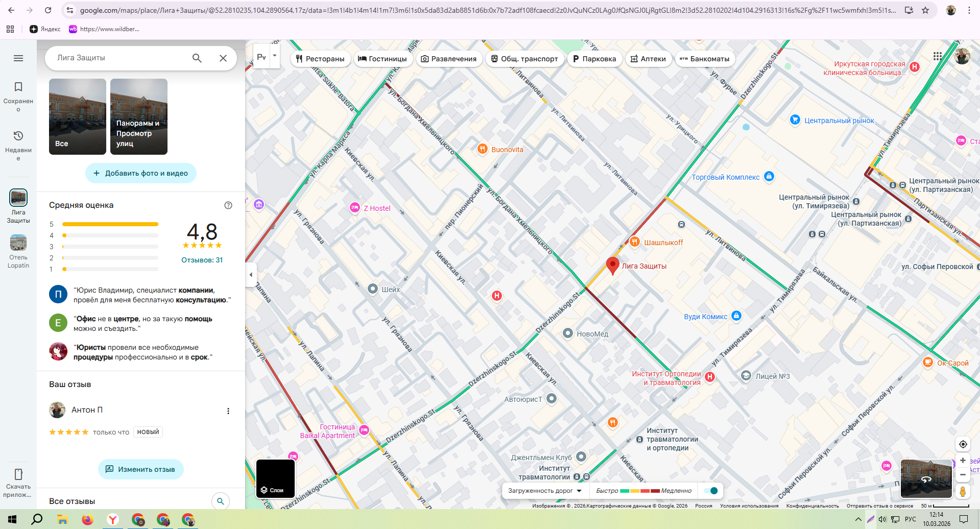Screen dimensions: 980x529
Task: Open the Windows Start menu
Action: coord(12,520)
